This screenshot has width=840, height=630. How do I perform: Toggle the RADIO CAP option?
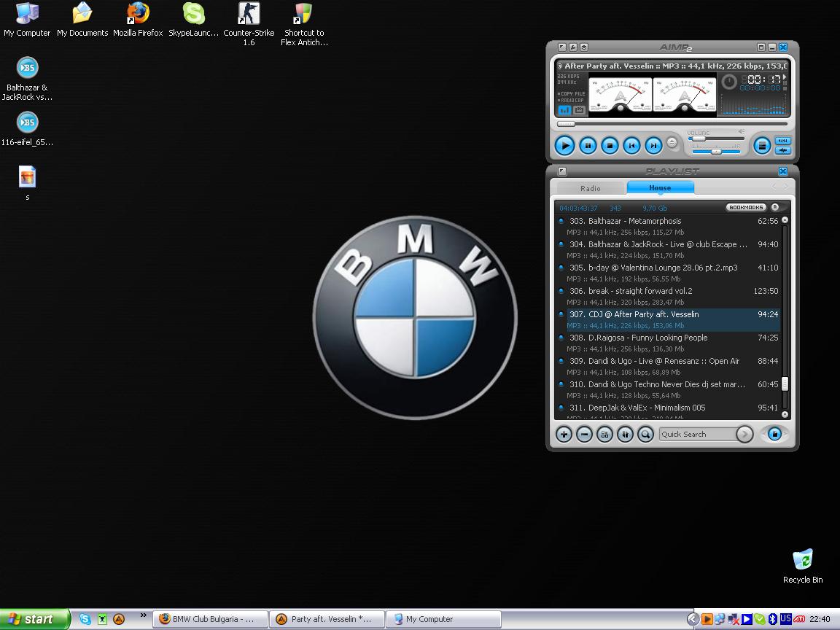[x=571, y=100]
